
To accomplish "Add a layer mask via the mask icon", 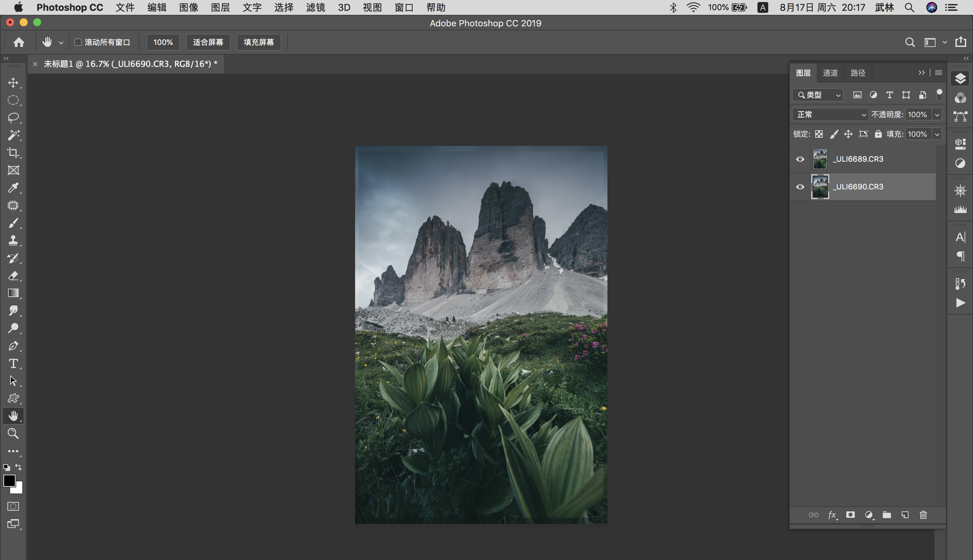I will point(850,515).
